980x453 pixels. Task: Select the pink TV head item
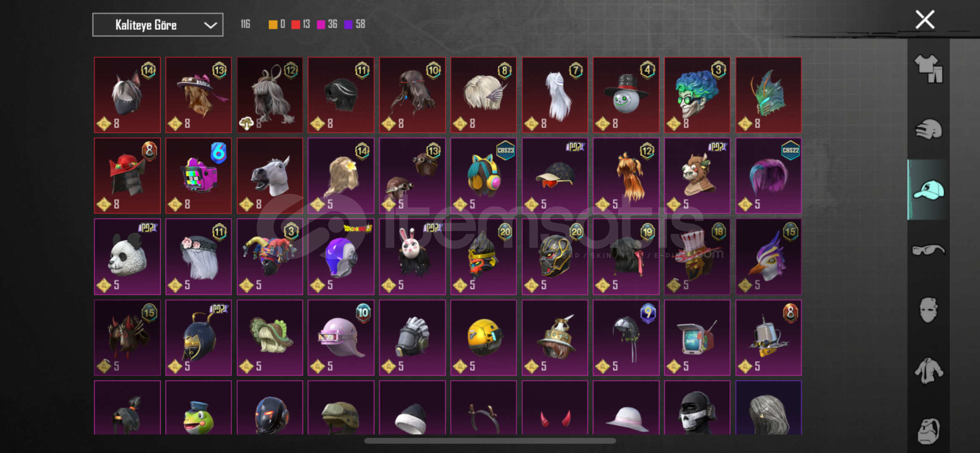coord(198,176)
